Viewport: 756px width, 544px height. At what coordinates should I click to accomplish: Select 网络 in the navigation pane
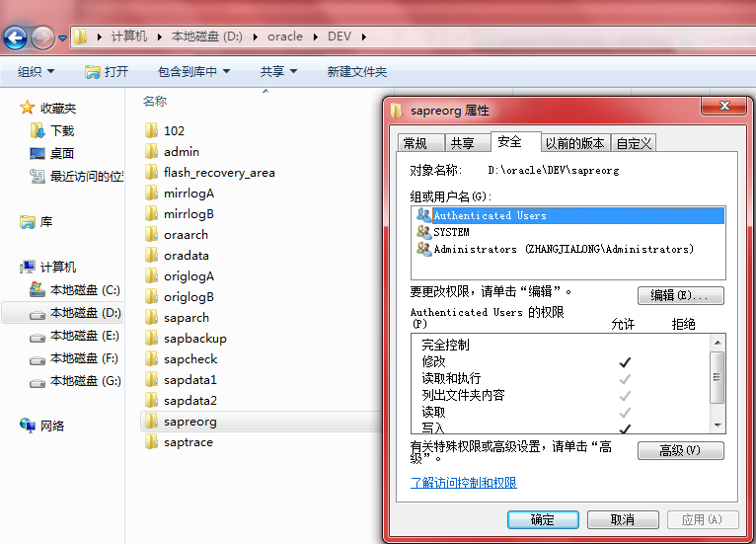(42, 426)
